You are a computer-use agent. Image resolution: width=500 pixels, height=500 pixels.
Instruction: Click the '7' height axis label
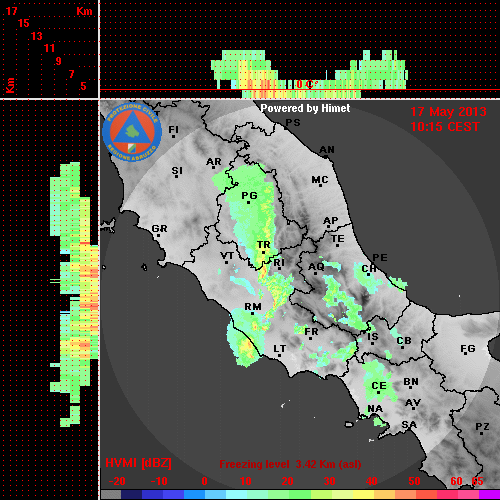[71, 74]
